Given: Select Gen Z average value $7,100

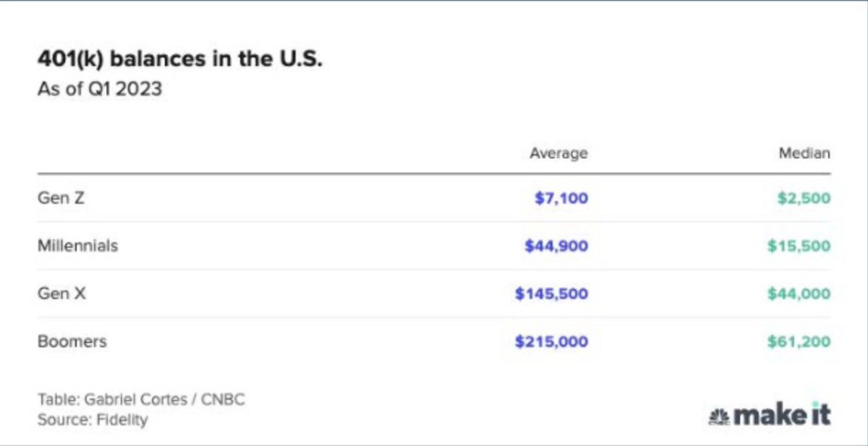Looking at the screenshot, I should pos(561,198).
